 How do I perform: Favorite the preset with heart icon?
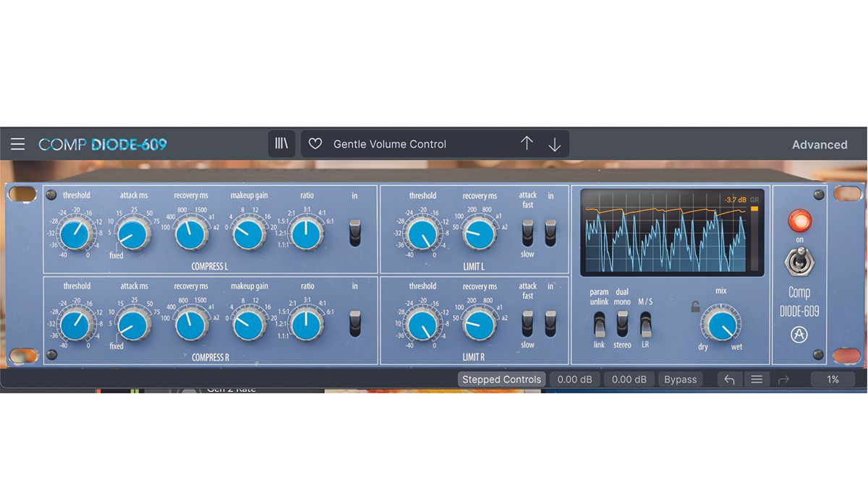pyautogui.click(x=315, y=144)
